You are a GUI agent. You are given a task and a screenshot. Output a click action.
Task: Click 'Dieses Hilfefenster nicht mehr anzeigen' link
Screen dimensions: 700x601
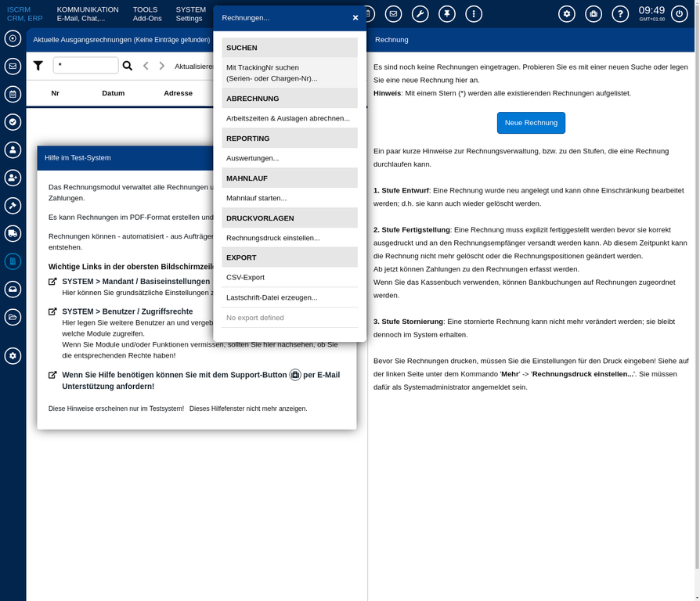(x=248, y=408)
